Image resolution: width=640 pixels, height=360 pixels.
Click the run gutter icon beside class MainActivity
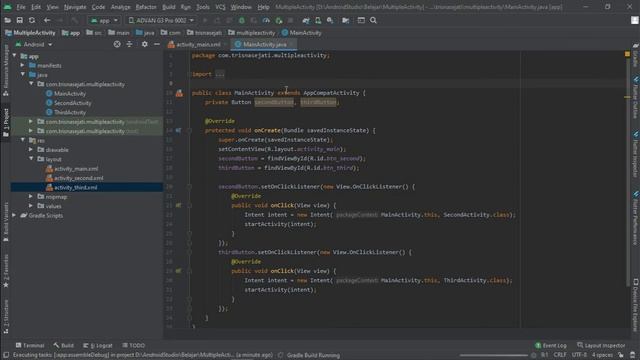point(179,93)
